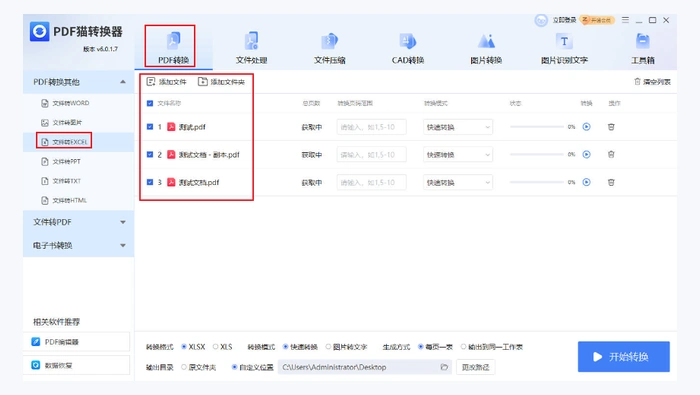This screenshot has width=700, height=395.
Task: Click the 开始转换 button
Action: click(x=624, y=357)
